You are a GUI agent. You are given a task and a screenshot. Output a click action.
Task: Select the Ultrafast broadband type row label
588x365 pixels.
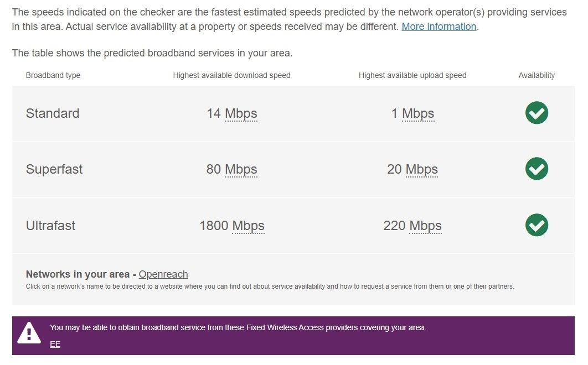coord(50,226)
